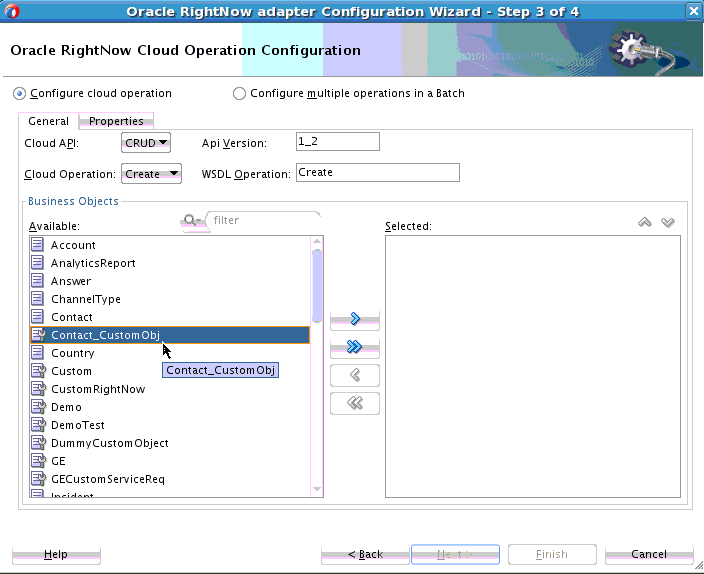Click the DemoTest custom object icon

pyautogui.click(x=39, y=425)
